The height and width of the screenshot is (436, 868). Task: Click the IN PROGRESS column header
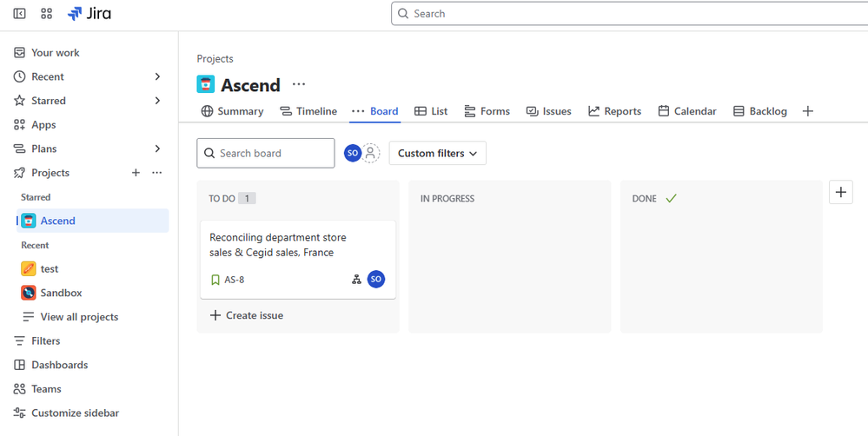pos(447,199)
